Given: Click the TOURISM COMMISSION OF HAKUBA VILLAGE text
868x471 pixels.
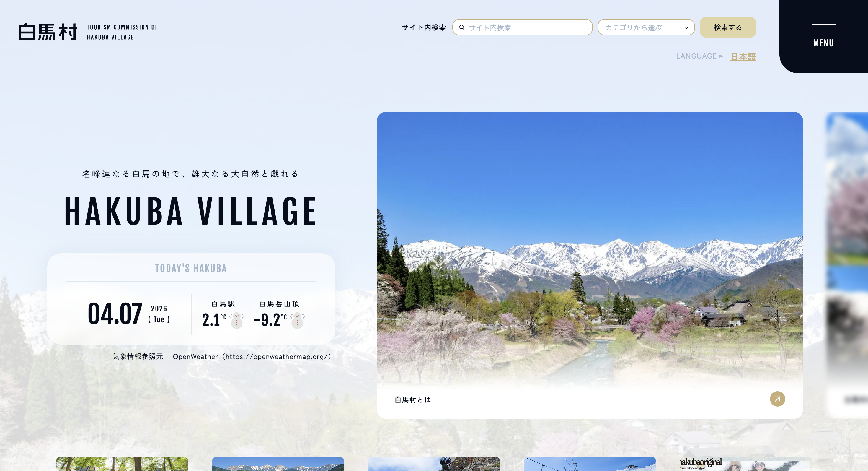Looking at the screenshot, I should point(122,32).
